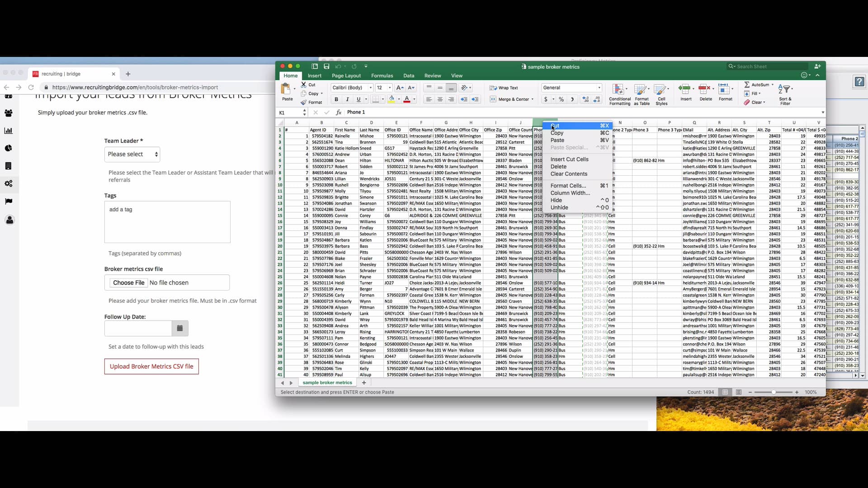Decrease the cell indent
The width and height of the screenshot is (868, 488).
[464, 99]
